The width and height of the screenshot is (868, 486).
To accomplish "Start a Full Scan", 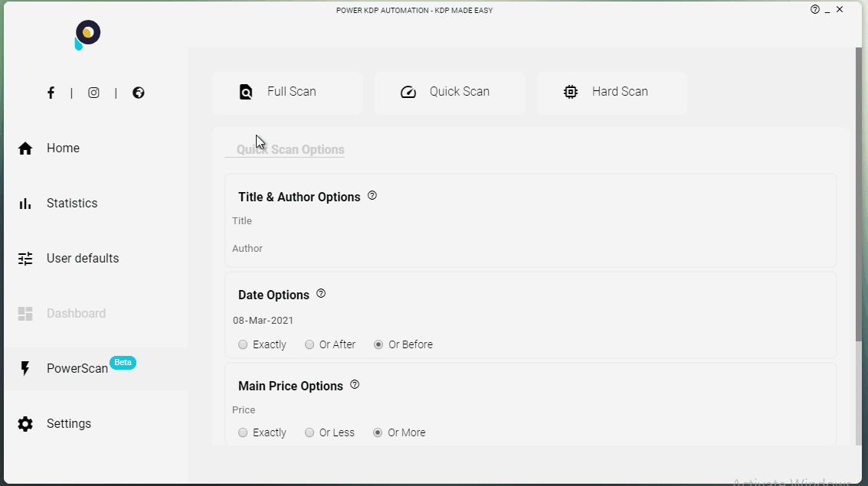I will (x=287, y=93).
